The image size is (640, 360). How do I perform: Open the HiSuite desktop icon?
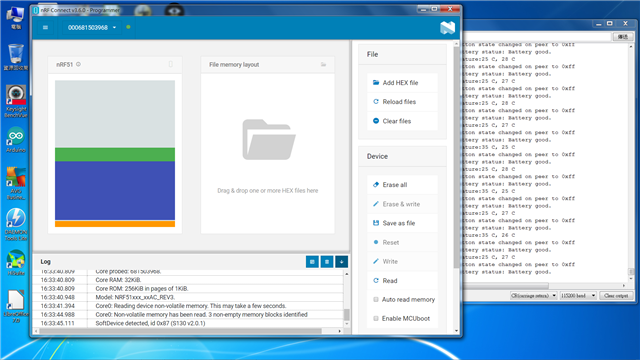[16, 262]
